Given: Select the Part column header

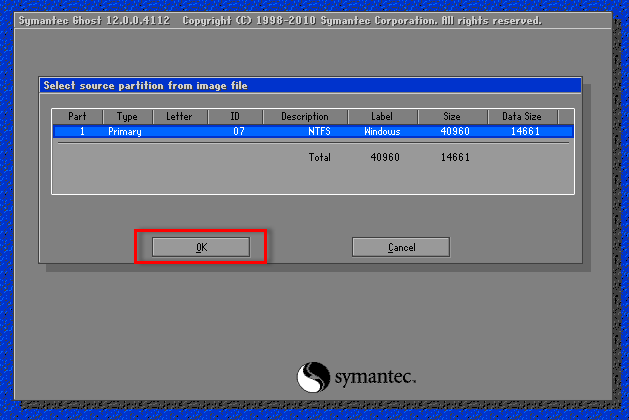Looking at the screenshot, I should coord(77,117).
